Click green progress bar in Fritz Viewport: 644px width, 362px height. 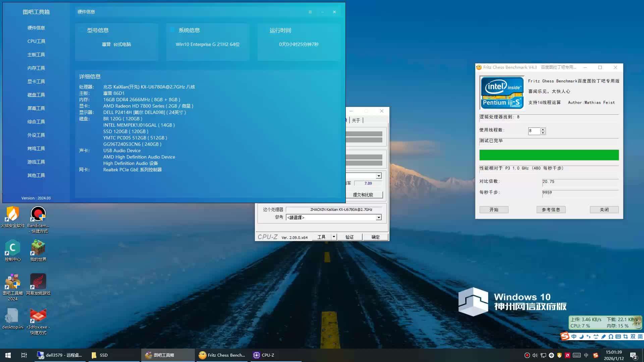pos(549,155)
